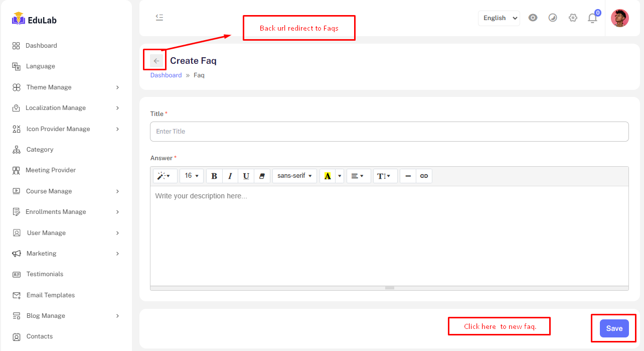Open Testimonials in the sidebar
Viewport: 644px width, 351px height.
pyautogui.click(x=45, y=274)
